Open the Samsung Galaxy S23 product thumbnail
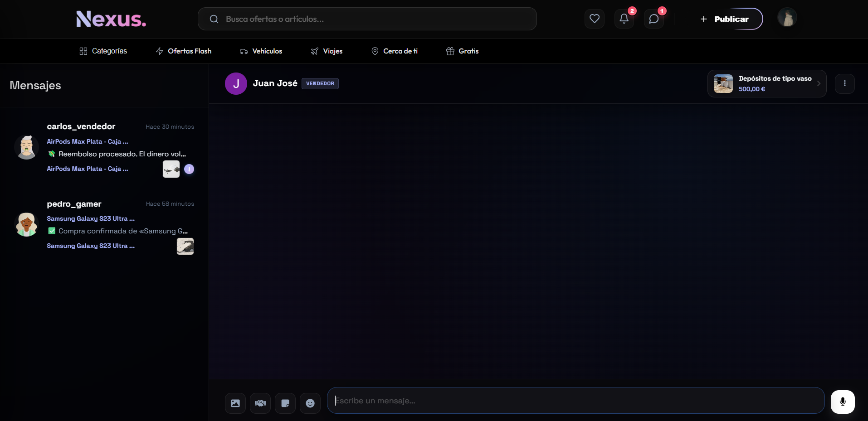 click(185, 246)
